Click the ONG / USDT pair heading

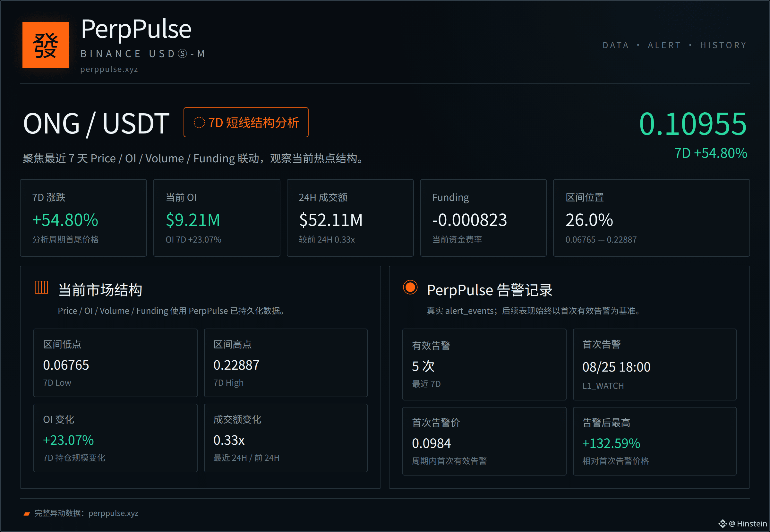(96, 124)
